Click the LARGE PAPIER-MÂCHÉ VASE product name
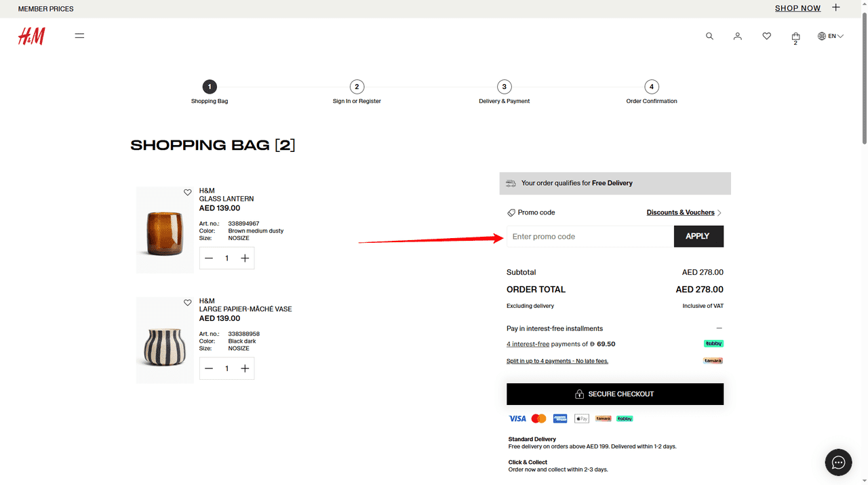 pyautogui.click(x=245, y=309)
